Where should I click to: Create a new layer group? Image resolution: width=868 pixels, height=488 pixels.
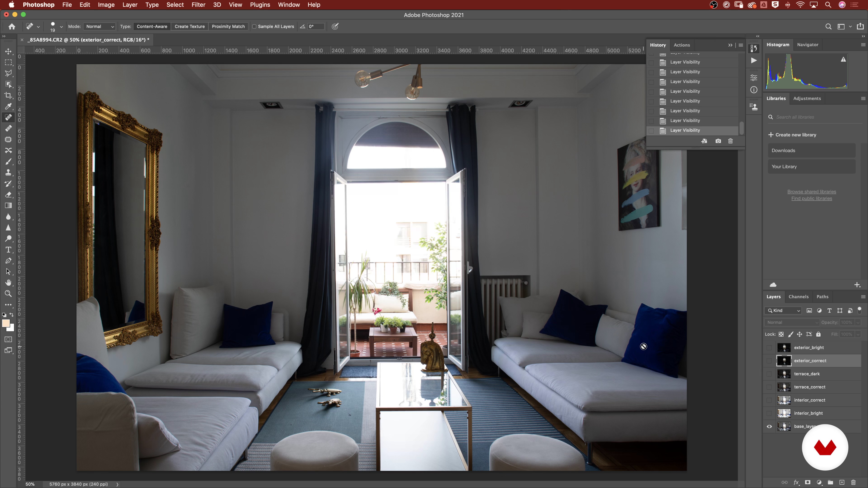click(x=830, y=482)
